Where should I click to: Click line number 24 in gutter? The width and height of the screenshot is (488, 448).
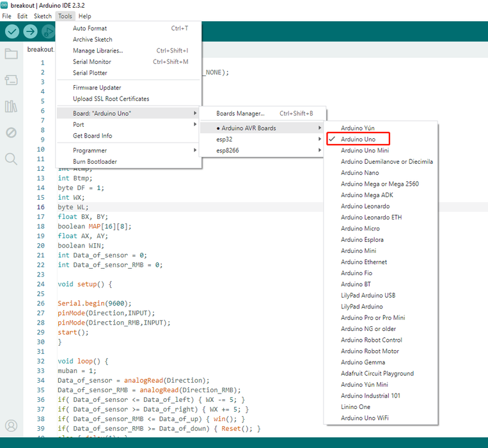pos(41,284)
